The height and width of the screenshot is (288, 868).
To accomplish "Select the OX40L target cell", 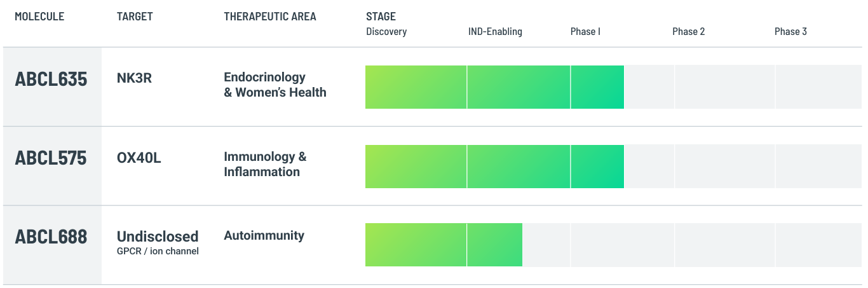I will (139, 158).
